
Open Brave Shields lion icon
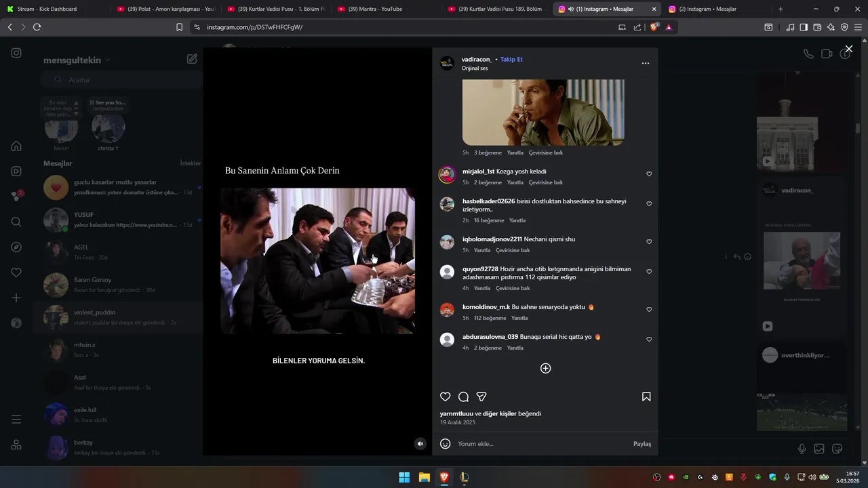(x=654, y=27)
